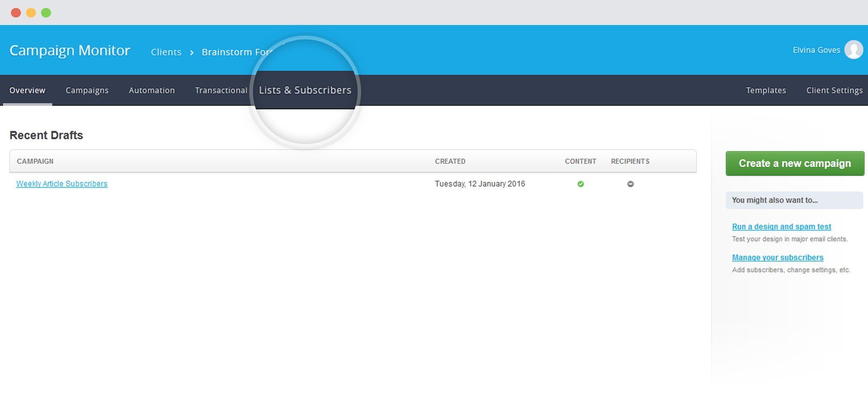Click the RECIPIENTS column header

click(x=630, y=161)
